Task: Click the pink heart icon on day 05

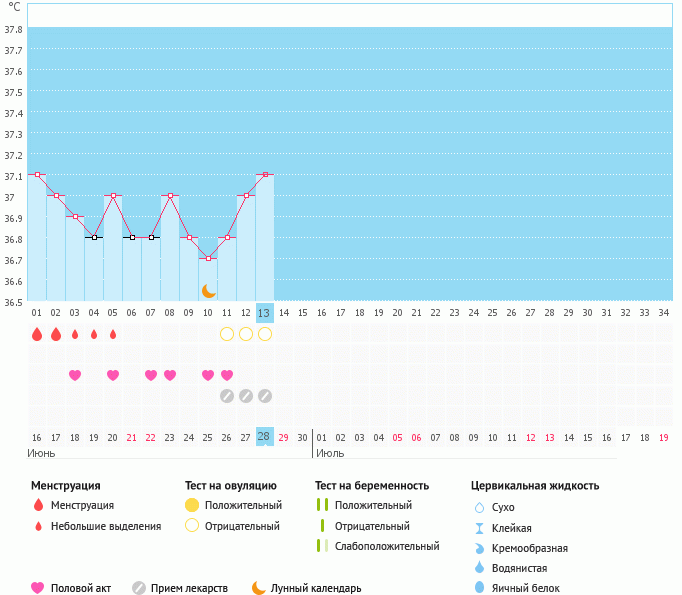Action: (113, 375)
